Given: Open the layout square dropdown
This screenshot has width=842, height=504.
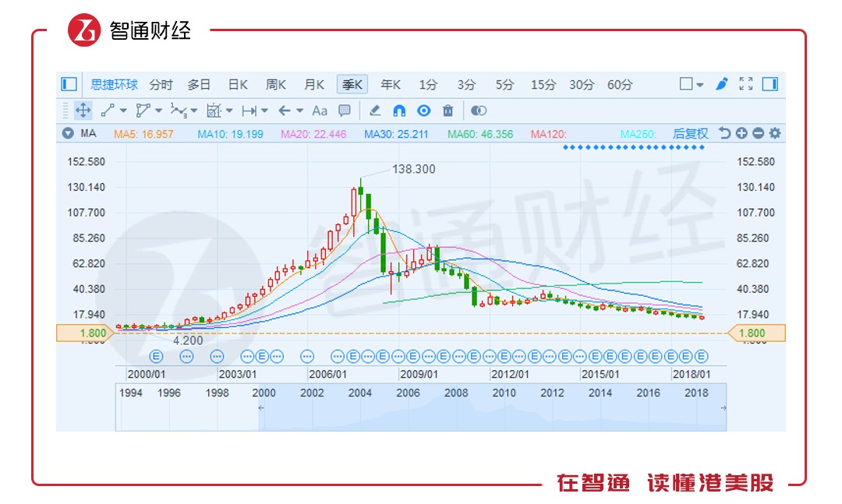Looking at the screenshot, I should (691, 84).
